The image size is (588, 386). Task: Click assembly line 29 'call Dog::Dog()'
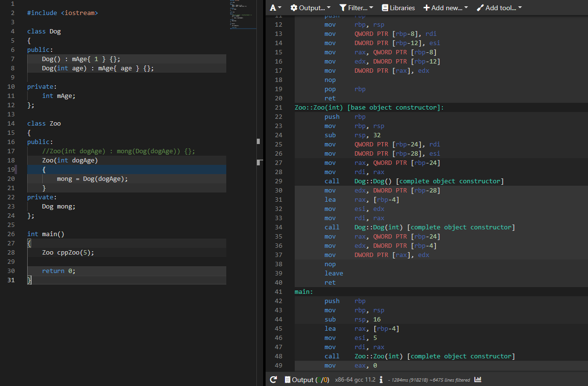pyautogui.click(x=414, y=181)
